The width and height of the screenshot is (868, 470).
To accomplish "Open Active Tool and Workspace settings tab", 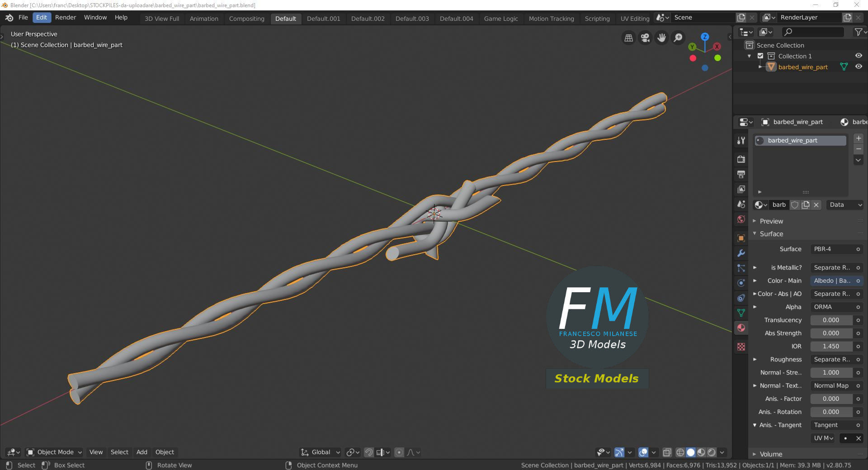I will [741, 141].
